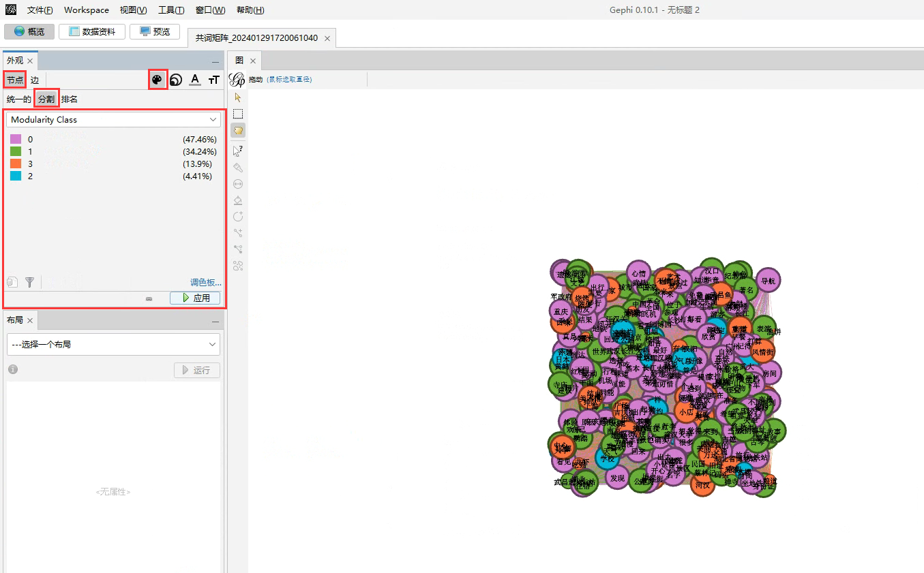This screenshot has height=573, width=924.
Task: Select the node pencil add tool
Action: (x=238, y=217)
